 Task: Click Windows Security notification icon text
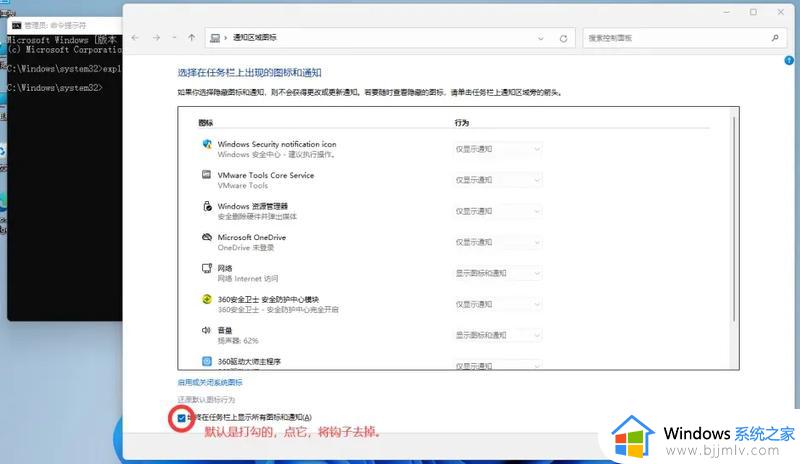tap(277, 144)
